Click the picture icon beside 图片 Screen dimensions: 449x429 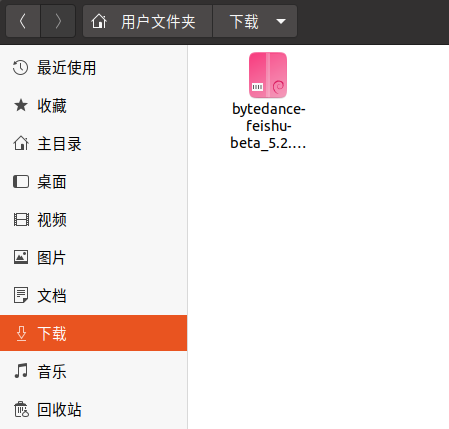(21, 257)
